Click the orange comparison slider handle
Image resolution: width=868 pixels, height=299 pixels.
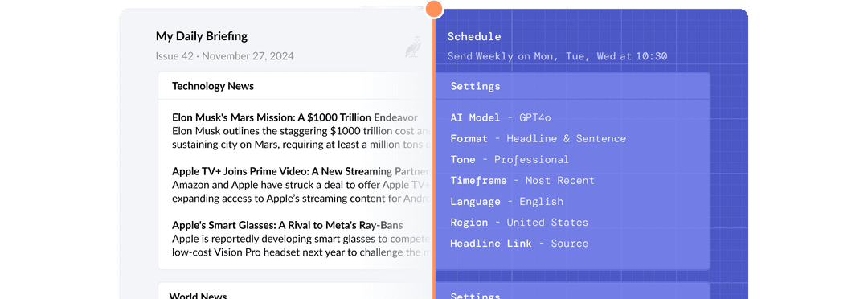pos(434,8)
